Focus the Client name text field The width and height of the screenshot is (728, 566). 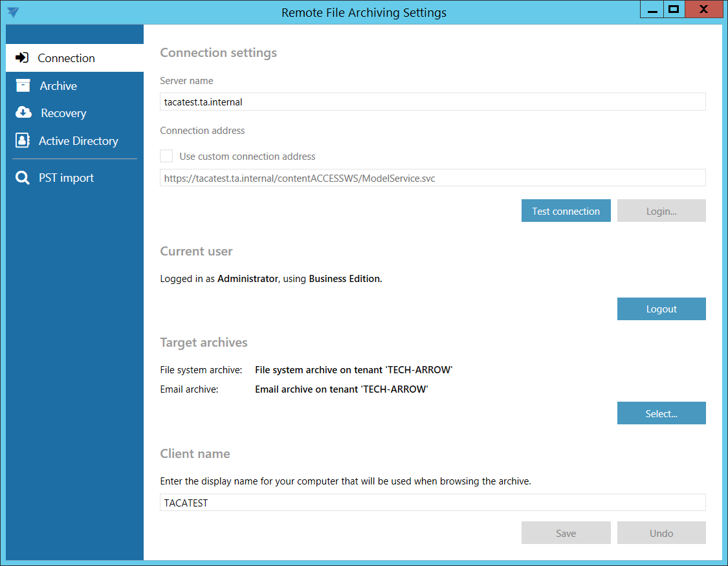pos(432,503)
